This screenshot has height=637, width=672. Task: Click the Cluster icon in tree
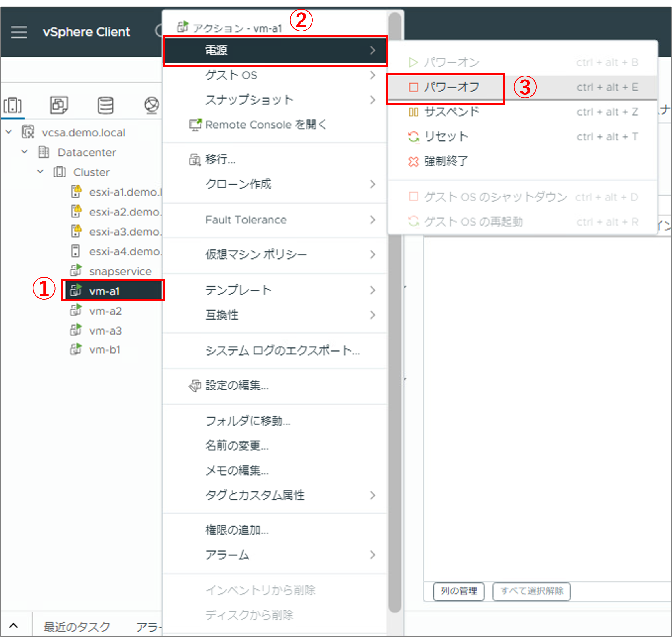click(x=59, y=172)
